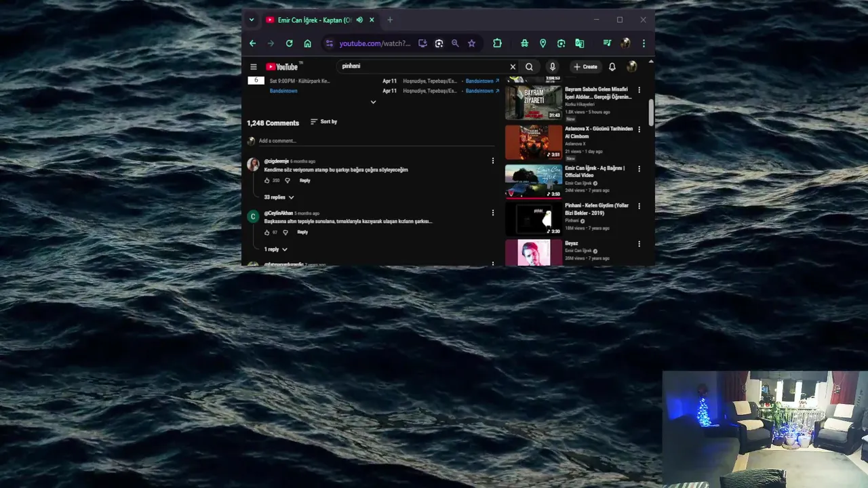Go to the YouTube home logo
Image resolution: width=868 pixels, height=488 pixels.
[x=282, y=66]
